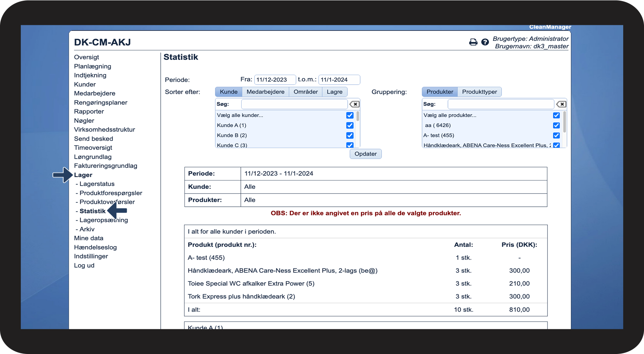Viewport: 644px width, 354px height.
Task: Switch to the Medarbejdere sort tab
Action: (265, 92)
